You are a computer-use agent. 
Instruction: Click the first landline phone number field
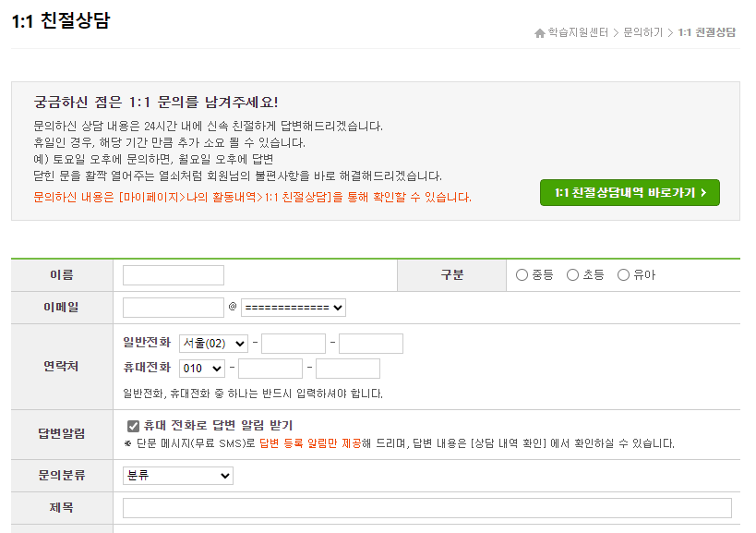pos(294,343)
